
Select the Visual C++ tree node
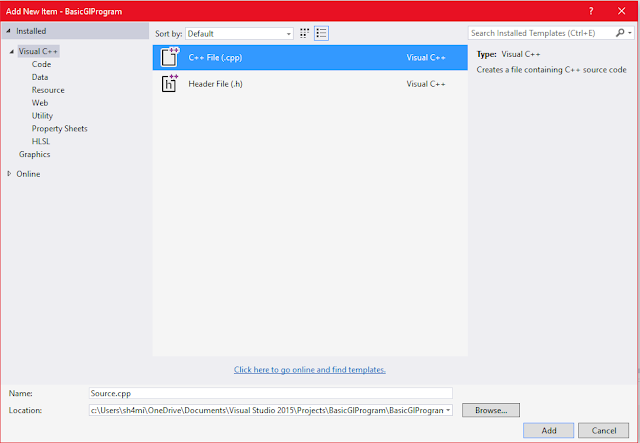pos(38,51)
